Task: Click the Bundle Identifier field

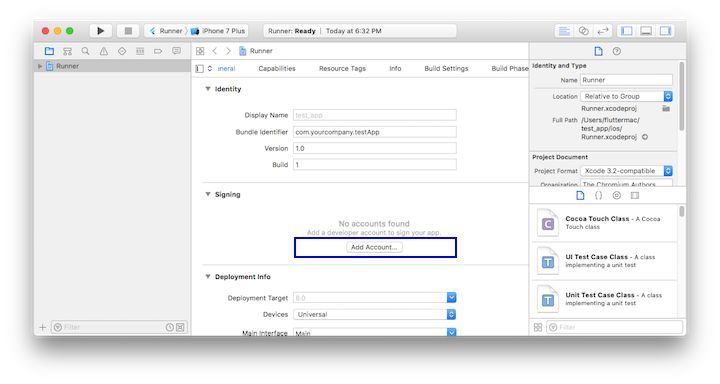Action: coord(375,132)
